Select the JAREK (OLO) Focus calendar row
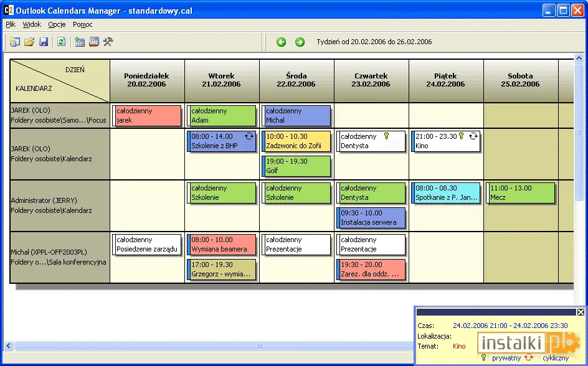This screenshot has width=588, height=366. click(x=60, y=115)
